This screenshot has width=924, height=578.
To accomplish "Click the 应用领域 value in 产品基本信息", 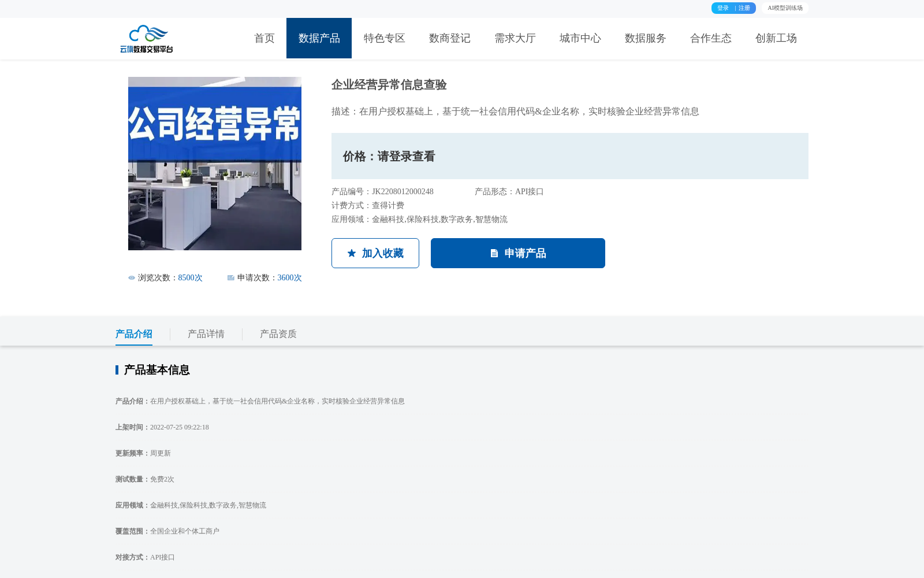I will [208, 505].
